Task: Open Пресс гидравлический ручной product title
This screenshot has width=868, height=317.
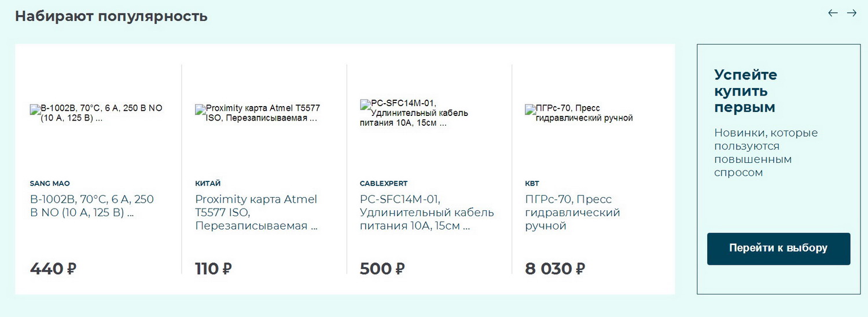Action: [572, 212]
